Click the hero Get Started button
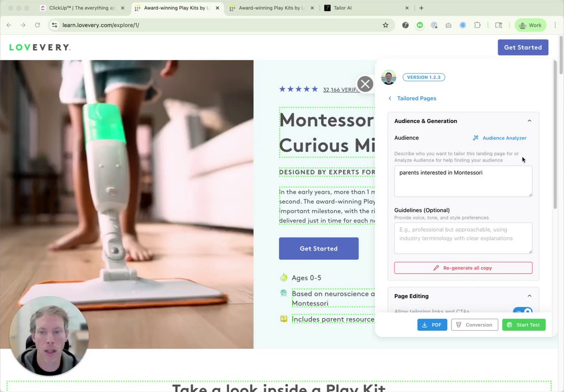The image size is (564, 392). pyautogui.click(x=319, y=248)
